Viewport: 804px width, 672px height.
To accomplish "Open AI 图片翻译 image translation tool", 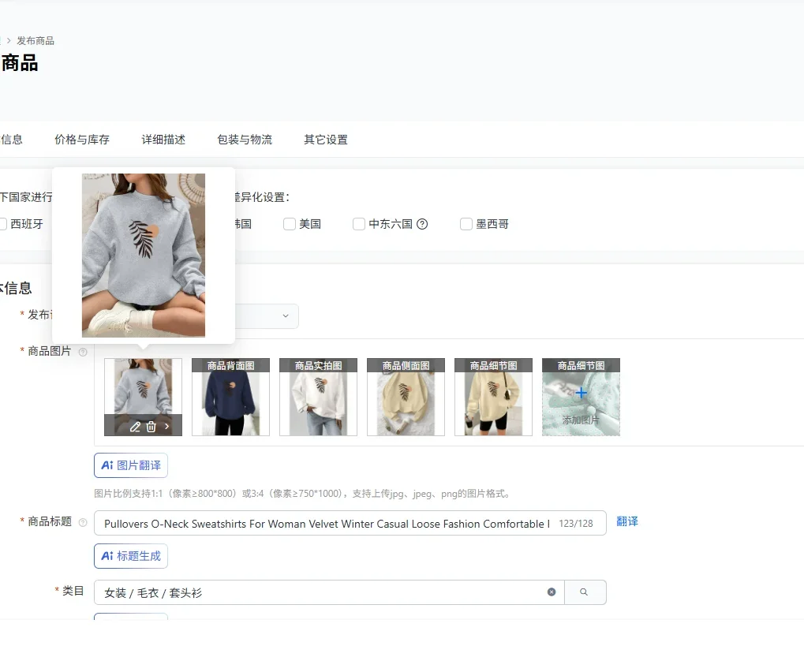I will point(130,465).
